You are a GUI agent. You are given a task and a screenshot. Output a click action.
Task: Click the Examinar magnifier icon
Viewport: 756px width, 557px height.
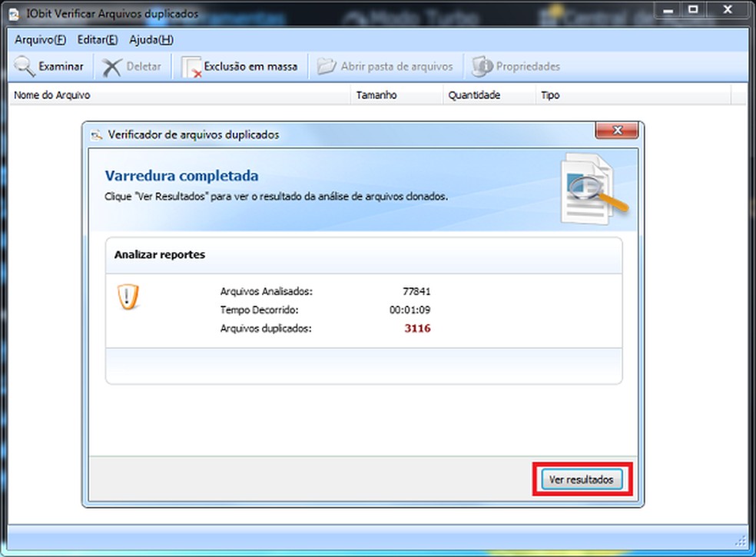point(24,67)
